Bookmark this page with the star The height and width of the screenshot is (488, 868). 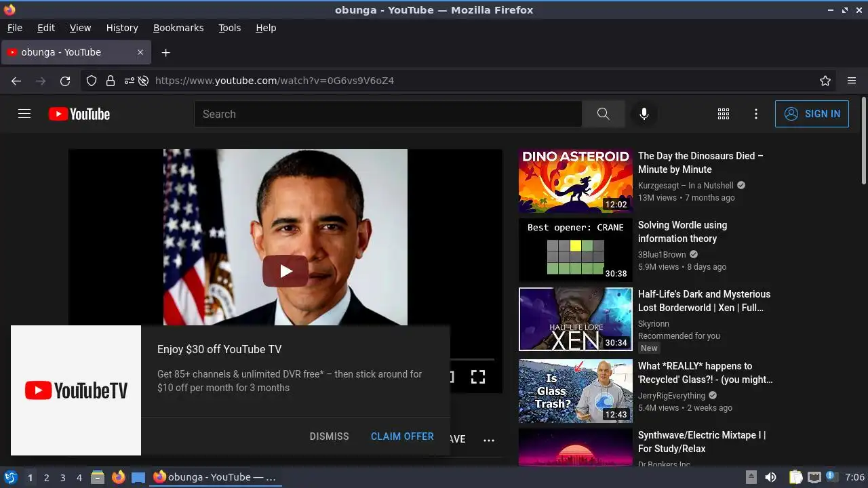825,81
